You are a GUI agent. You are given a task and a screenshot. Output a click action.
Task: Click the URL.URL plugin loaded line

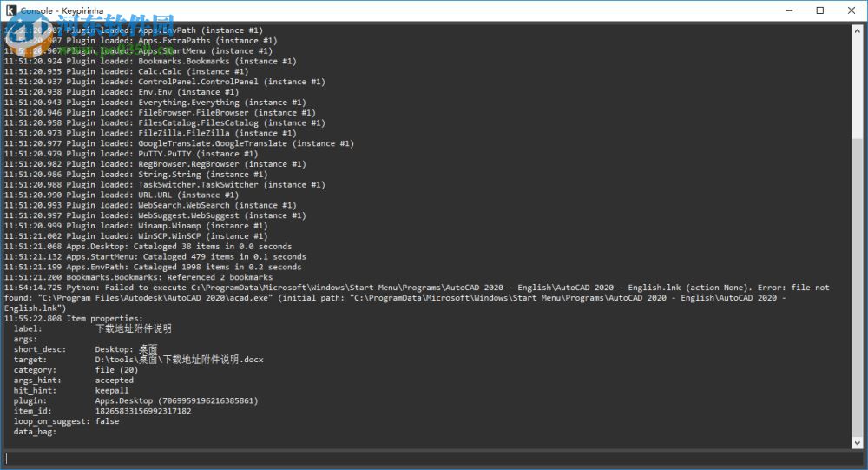(122, 195)
